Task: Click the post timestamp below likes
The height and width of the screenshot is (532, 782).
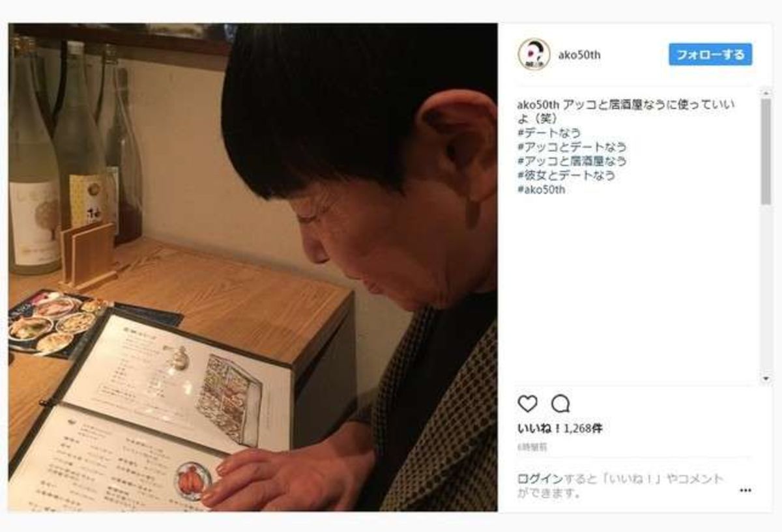Action: (x=532, y=448)
